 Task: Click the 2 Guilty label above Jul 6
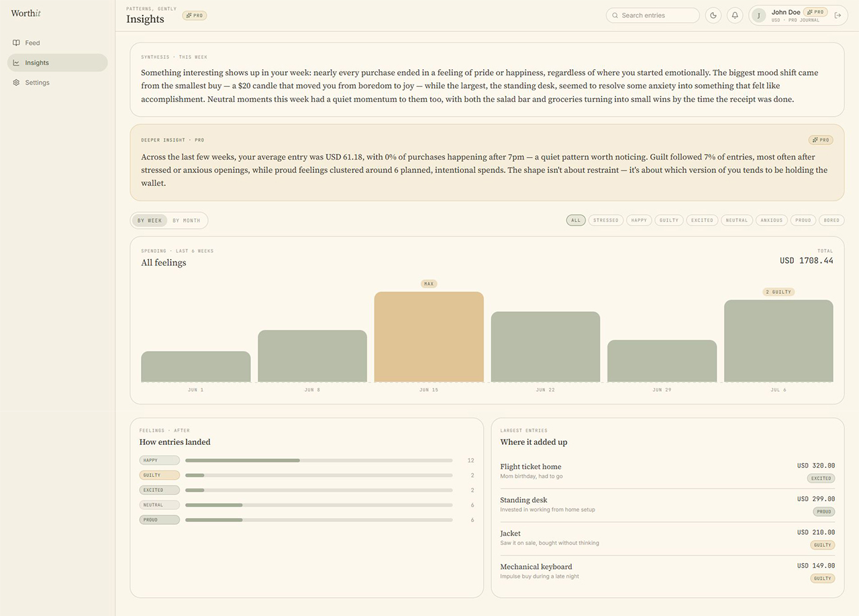click(778, 292)
